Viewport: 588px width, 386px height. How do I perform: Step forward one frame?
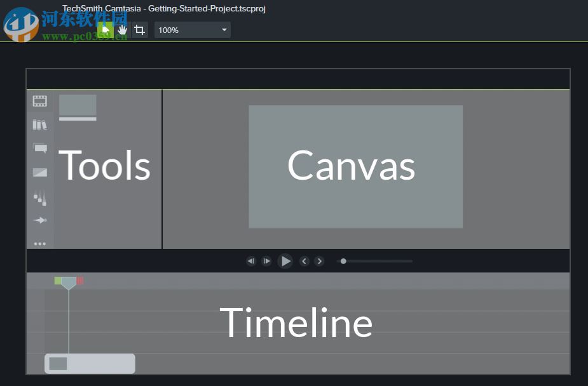coord(266,261)
